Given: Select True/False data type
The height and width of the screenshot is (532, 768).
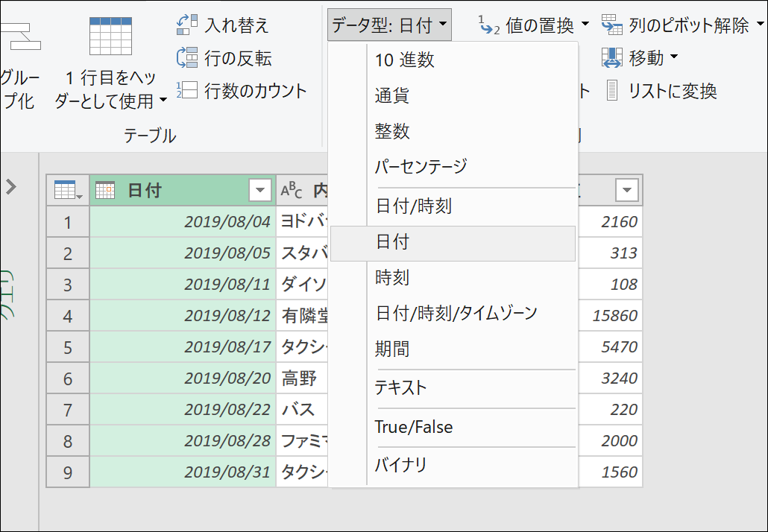Looking at the screenshot, I should pos(453,427).
